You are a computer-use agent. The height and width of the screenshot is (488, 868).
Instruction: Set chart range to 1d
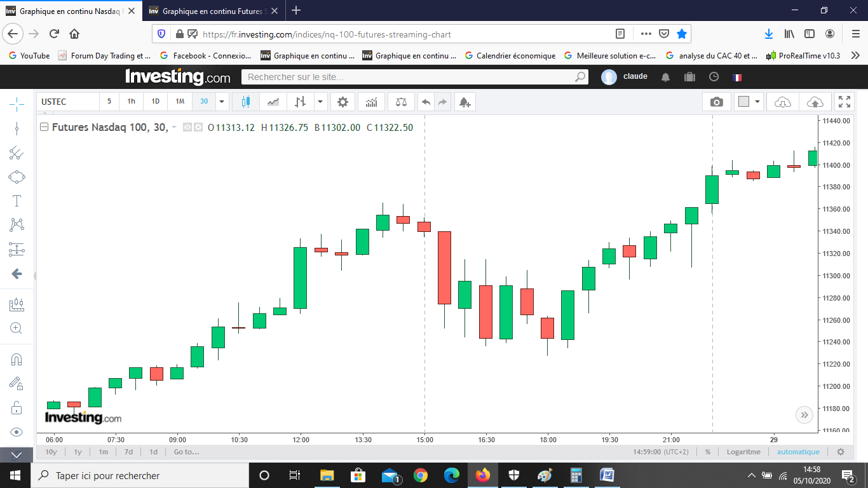pyautogui.click(x=153, y=452)
